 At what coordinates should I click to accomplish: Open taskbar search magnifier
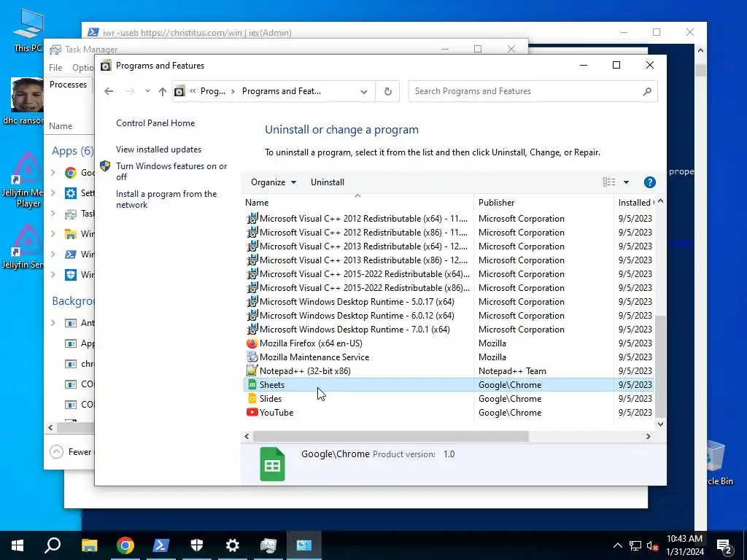53,545
